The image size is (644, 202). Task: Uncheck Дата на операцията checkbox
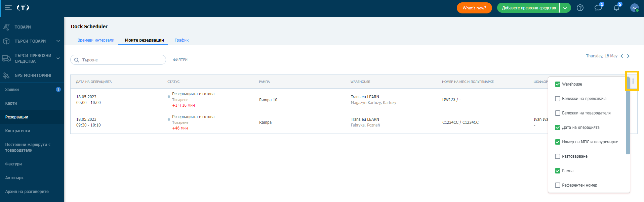[x=558, y=128]
